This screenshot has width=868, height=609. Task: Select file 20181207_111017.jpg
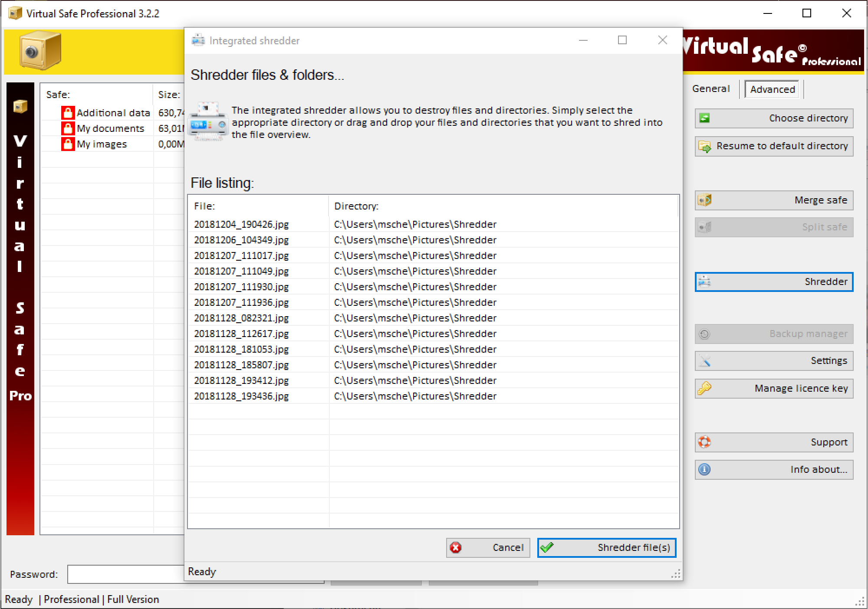pyautogui.click(x=241, y=255)
